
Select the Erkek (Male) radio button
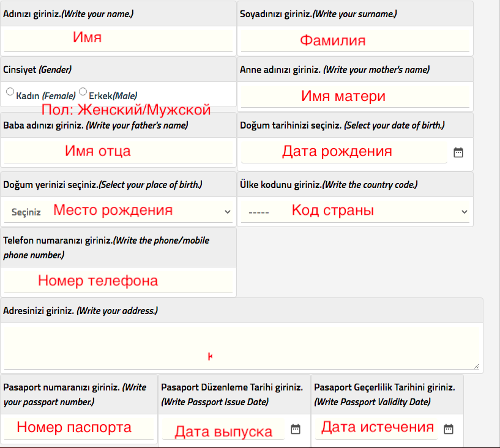[83, 91]
